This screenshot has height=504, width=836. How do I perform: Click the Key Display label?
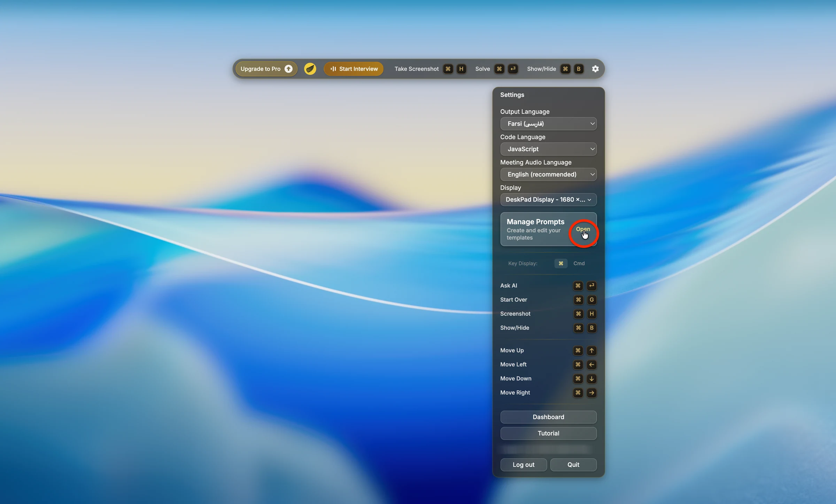pyautogui.click(x=522, y=263)
